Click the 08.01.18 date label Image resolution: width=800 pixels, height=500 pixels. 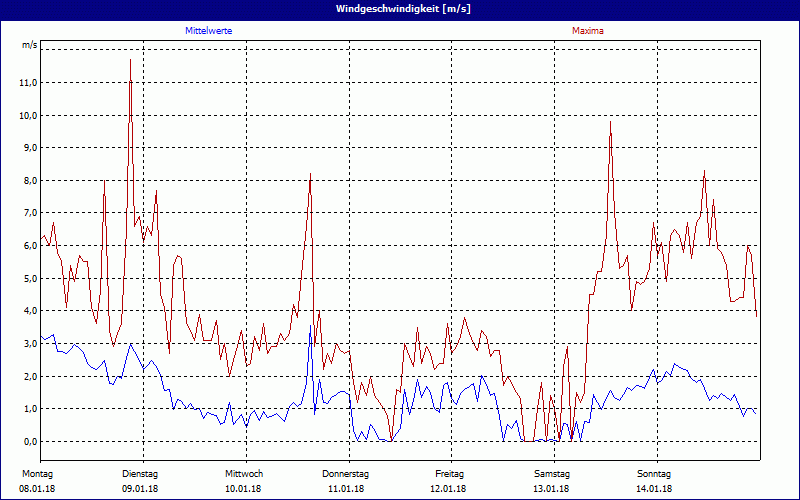point(37,489)
